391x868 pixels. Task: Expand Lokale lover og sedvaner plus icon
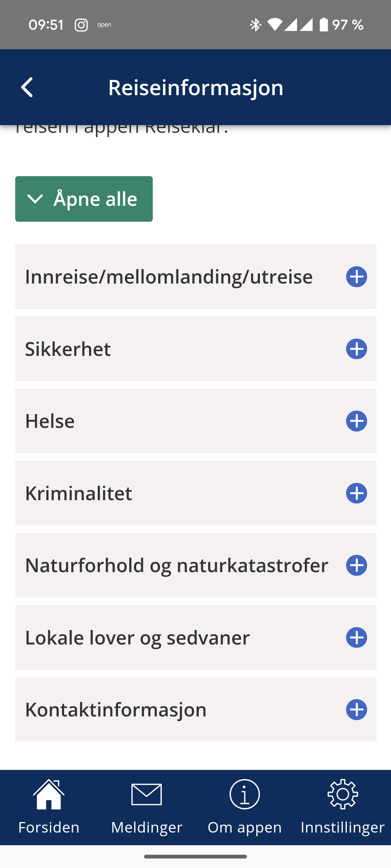coord(357,637)
